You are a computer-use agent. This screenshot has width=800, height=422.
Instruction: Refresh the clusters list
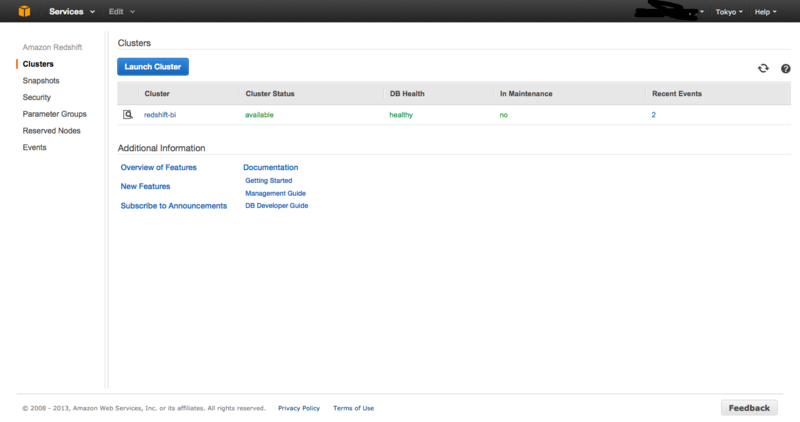(x=763, y=68)
